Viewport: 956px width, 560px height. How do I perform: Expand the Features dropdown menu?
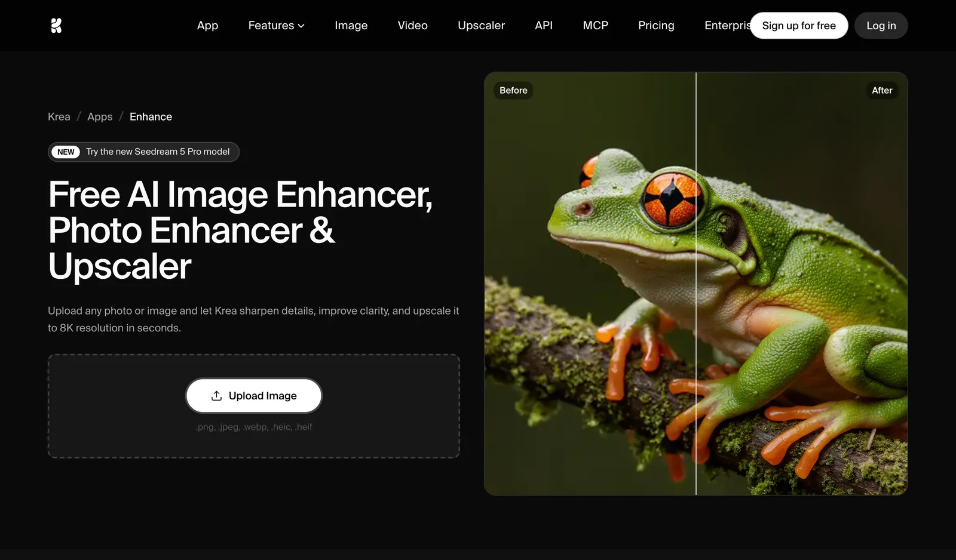(x=276, y=26)
